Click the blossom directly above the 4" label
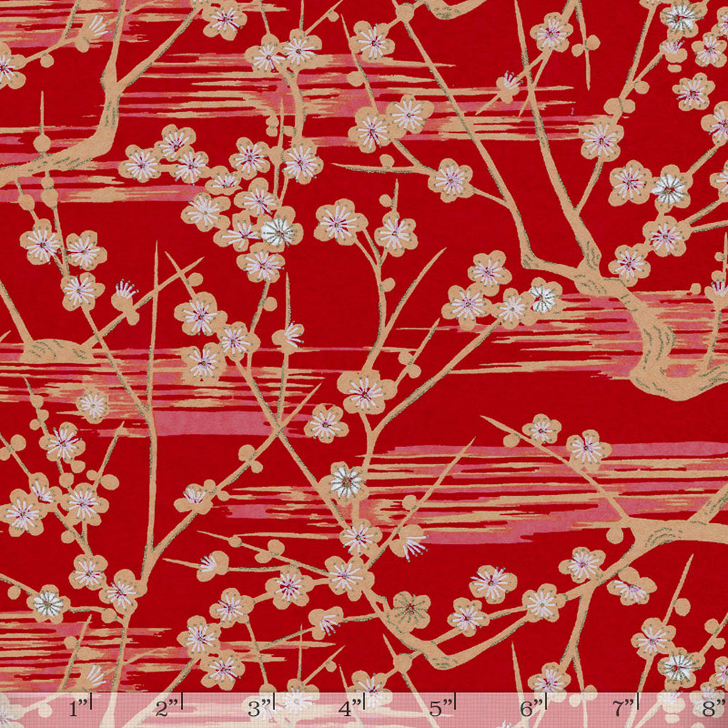Viewport: 728px width, 728px height. (368, 684)
